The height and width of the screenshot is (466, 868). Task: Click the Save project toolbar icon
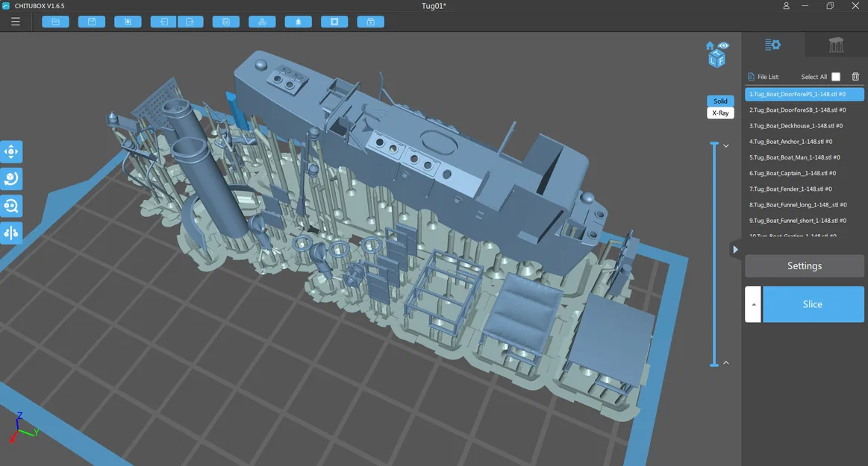click(x=92, y=22)
